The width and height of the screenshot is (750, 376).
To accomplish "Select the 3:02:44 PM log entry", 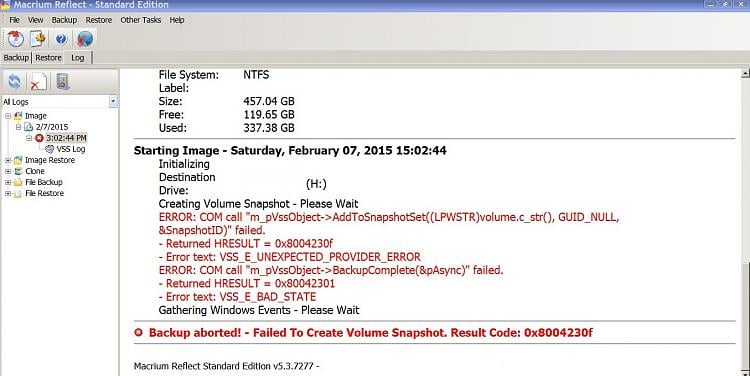I will coord(66,138).
